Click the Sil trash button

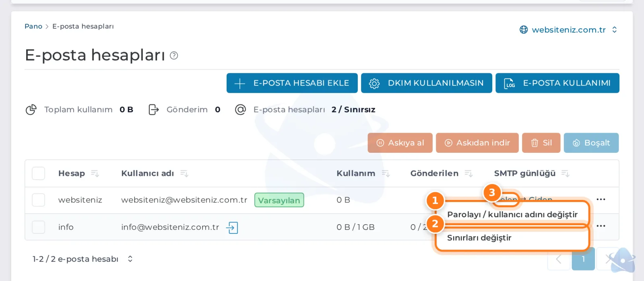click(x=541, y=143)
